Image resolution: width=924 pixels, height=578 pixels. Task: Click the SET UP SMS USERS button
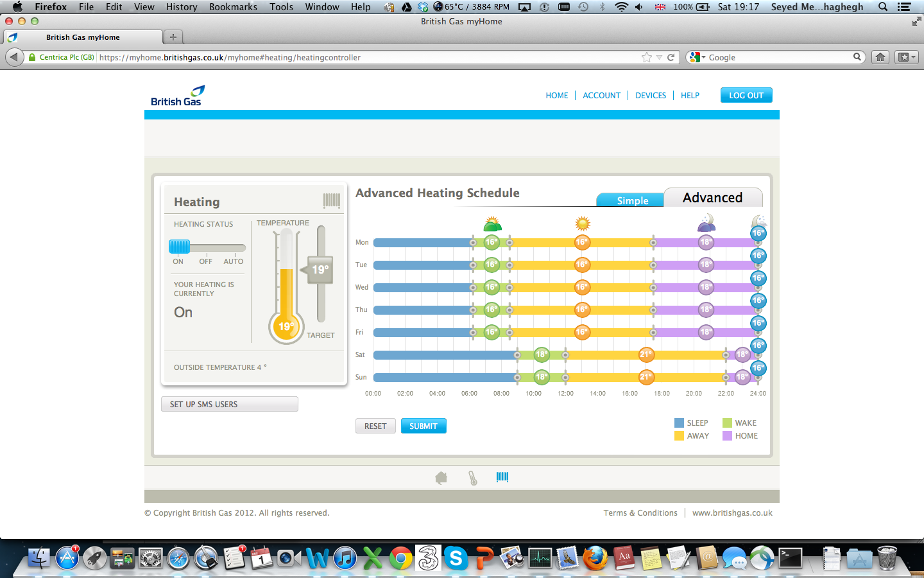click(230, 404)
